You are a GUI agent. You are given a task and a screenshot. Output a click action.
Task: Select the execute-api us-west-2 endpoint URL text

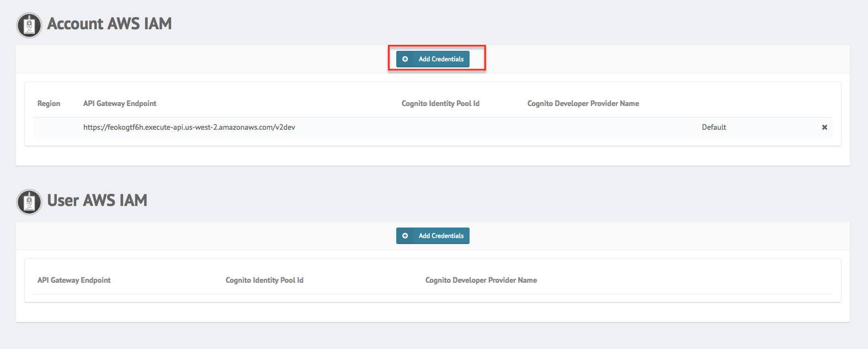(x=189, y=127)
